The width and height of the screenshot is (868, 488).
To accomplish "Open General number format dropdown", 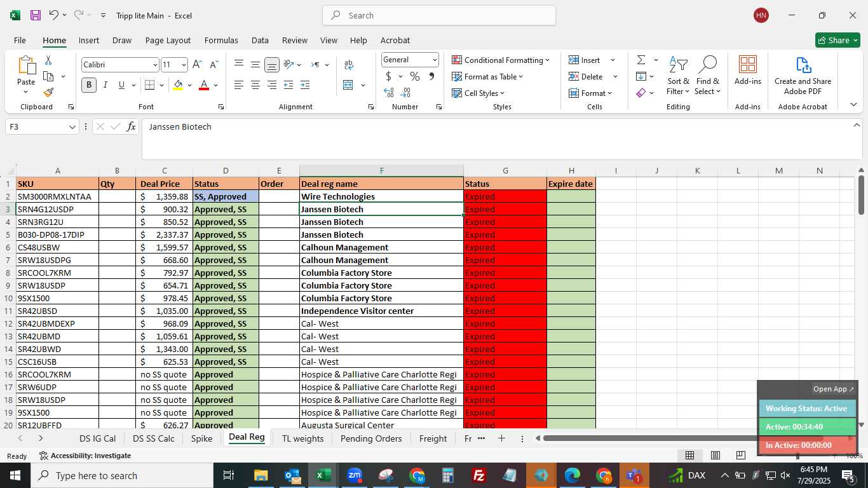I will (435, 60).
